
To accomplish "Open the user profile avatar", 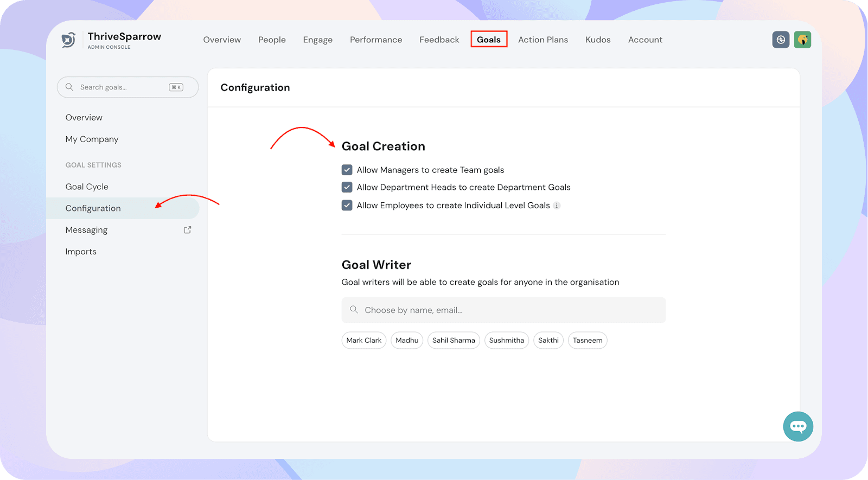I will coord(802,40).
